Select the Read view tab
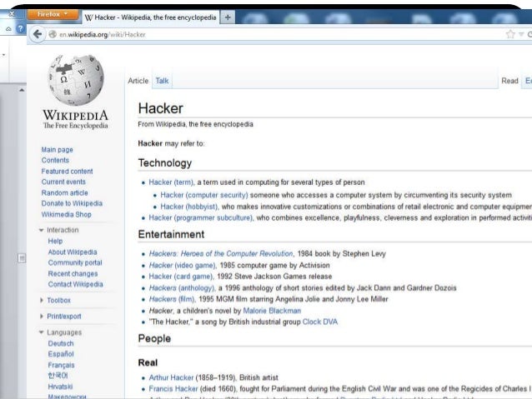Screen dimensions: 532x399 [509, 81]
